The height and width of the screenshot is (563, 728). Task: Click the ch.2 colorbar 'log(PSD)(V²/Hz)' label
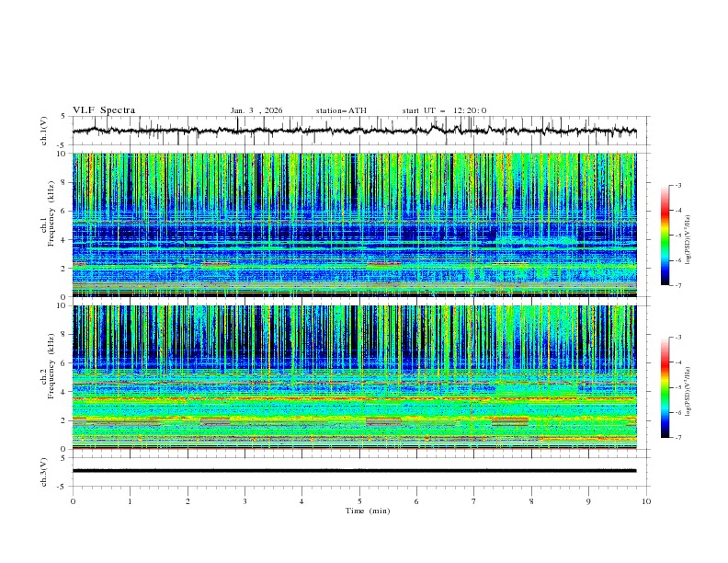688,391
